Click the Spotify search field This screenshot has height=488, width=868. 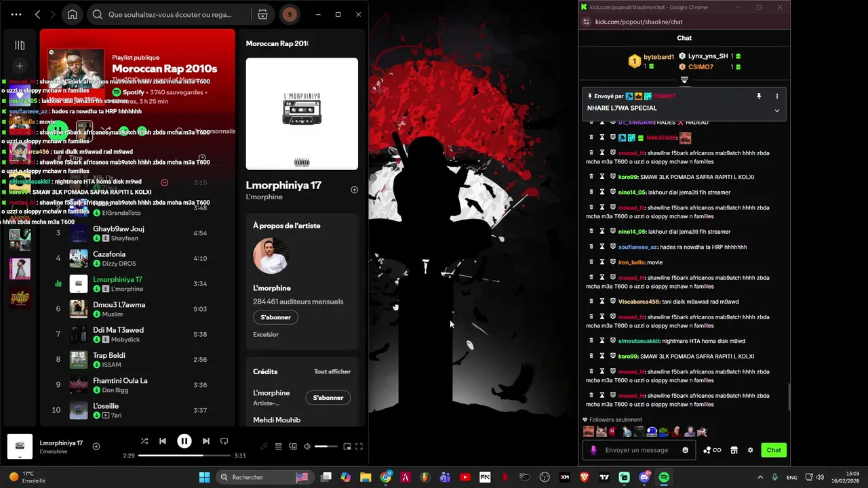coord(170,14)
